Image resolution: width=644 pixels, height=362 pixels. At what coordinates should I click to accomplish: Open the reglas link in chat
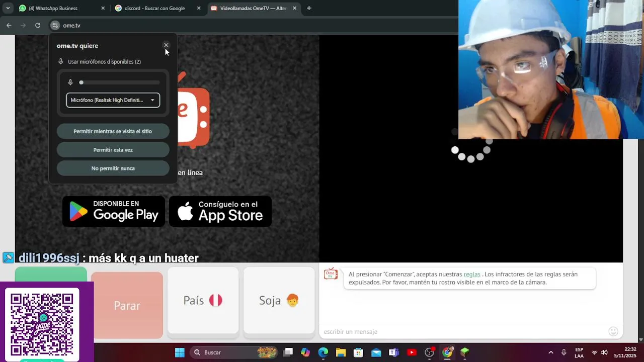click(x=472, y=274)
